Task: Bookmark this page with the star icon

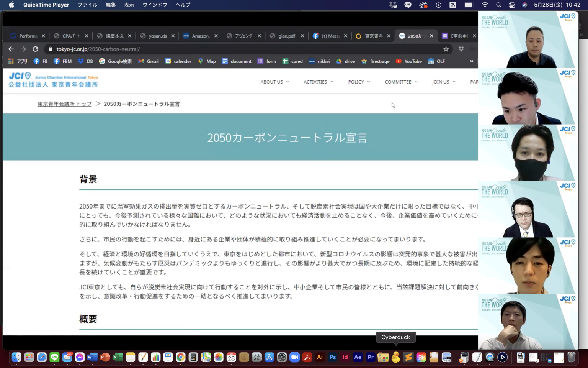Action: (x=446, y=49)
